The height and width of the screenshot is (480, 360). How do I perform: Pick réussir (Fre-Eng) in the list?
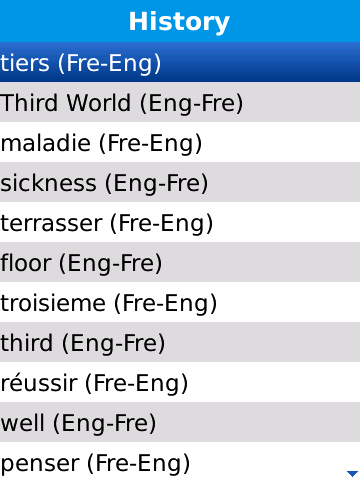pos(180,382)
